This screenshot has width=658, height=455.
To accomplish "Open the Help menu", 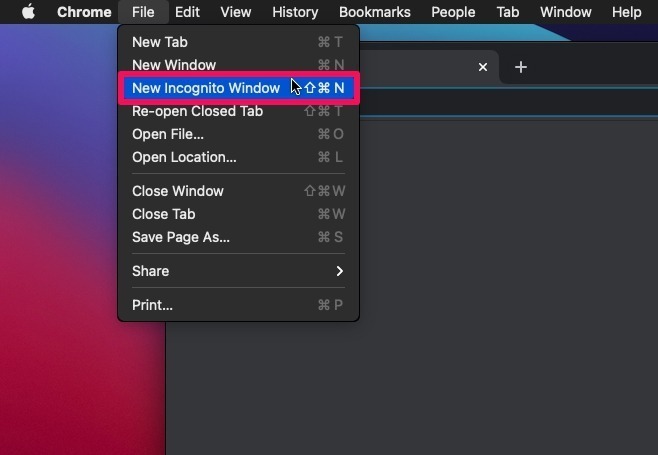I will (627, 12).
